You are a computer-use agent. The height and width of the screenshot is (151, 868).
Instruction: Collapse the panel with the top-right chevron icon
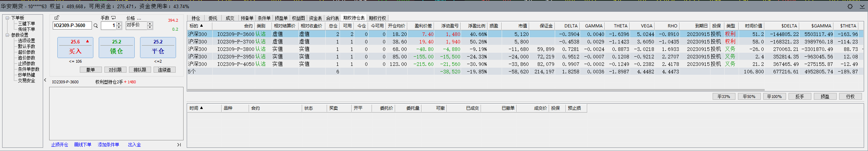coord(862,6)
